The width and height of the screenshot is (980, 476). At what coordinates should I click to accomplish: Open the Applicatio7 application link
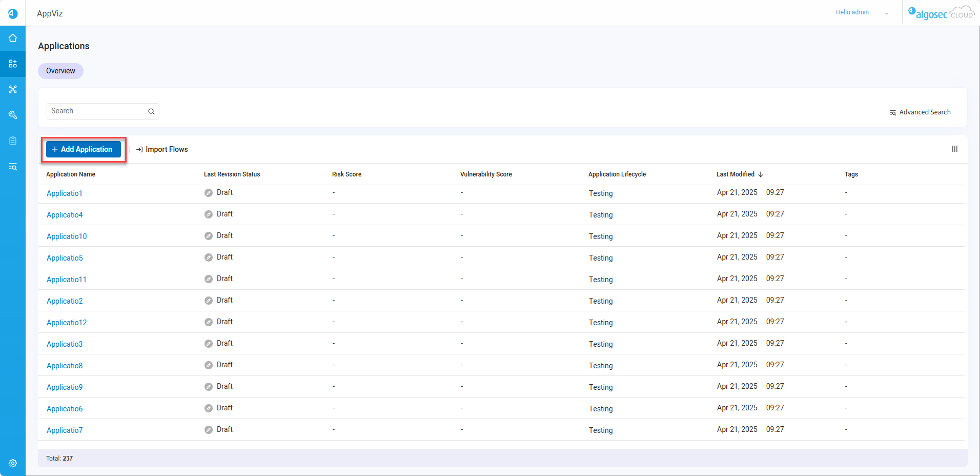(x=65, y=430)
